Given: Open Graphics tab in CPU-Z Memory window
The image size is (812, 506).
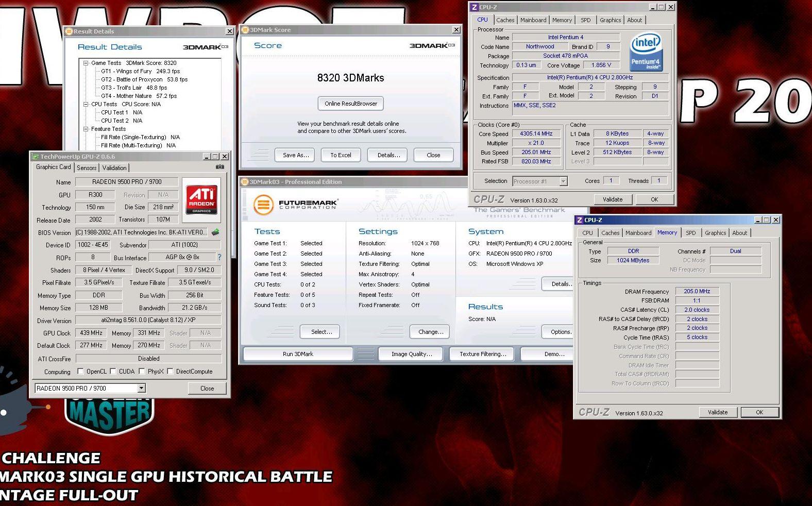Looking at the screenshot, I should click(x=716, y=233).
